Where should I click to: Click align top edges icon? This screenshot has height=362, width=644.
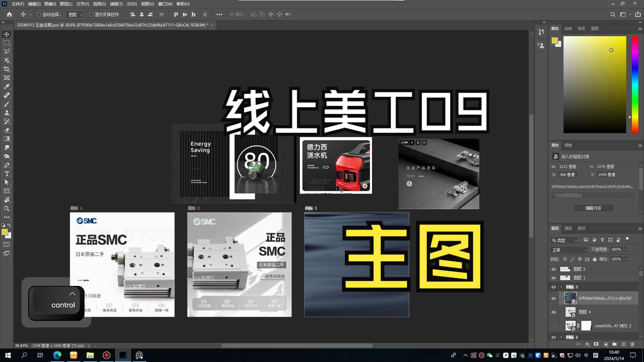tap(176, 14)
